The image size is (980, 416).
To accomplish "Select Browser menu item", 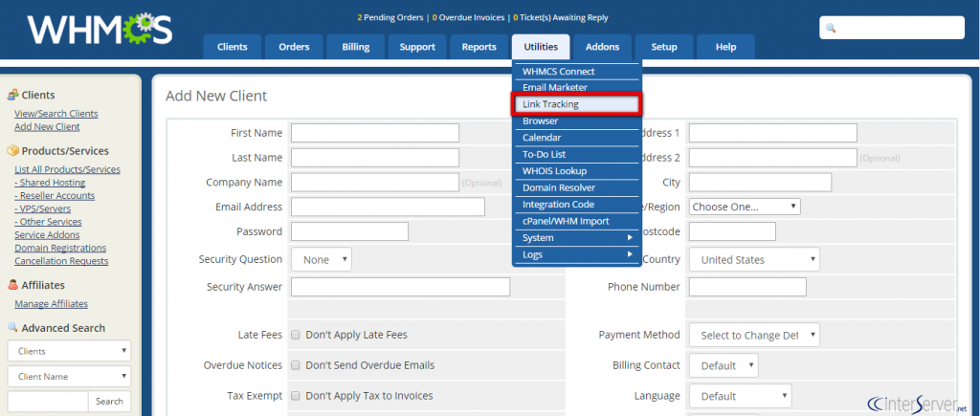I will 577,121.
